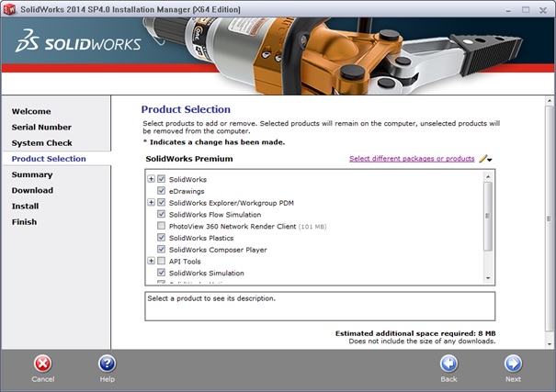Image resolution: width=556 pixels, height=392 pixels.
Task: Check the API Tools checkbox
Action: tap(162, 262)
